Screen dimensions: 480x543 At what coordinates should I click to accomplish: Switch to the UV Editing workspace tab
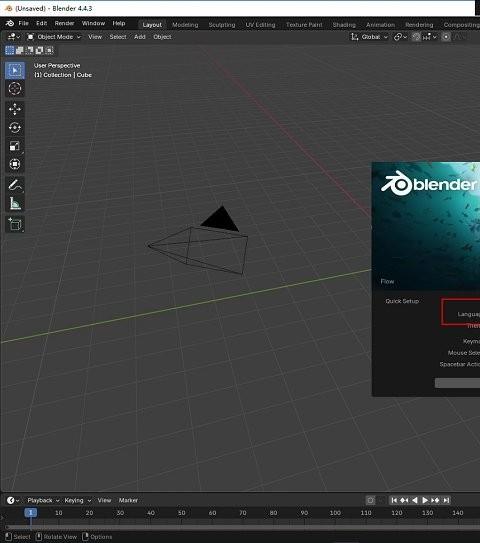coord(260,25)
